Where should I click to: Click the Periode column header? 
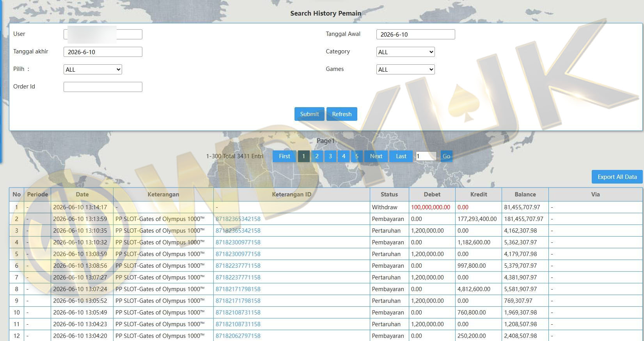pyautogui.click(x=37, y=194)
